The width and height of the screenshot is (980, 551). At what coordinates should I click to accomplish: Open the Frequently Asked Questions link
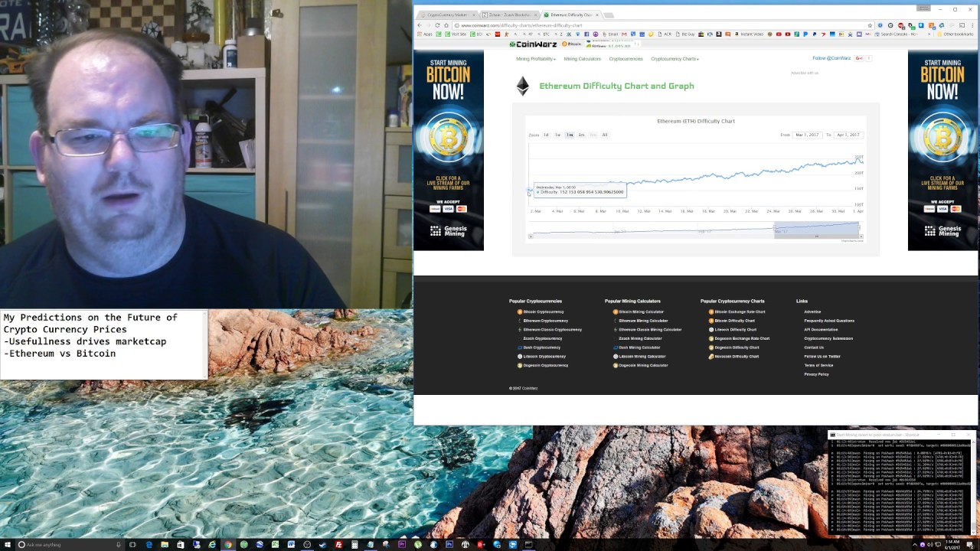pos(829,321)
